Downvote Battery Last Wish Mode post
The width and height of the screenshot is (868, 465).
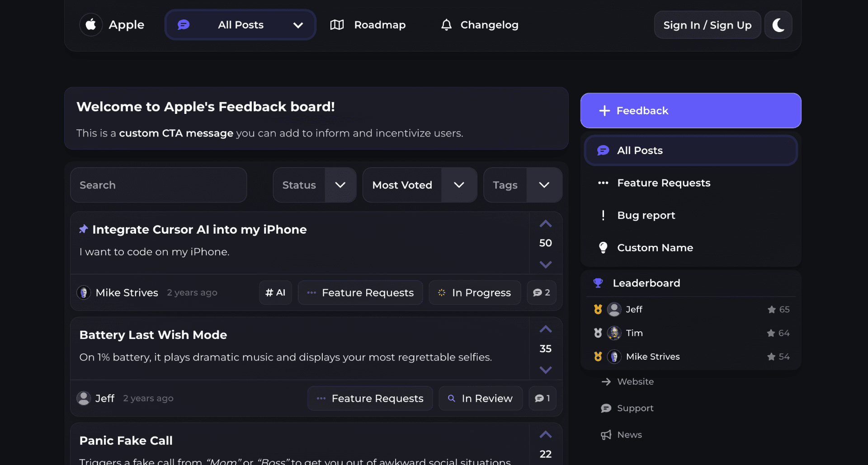click(x=546, y=370)
